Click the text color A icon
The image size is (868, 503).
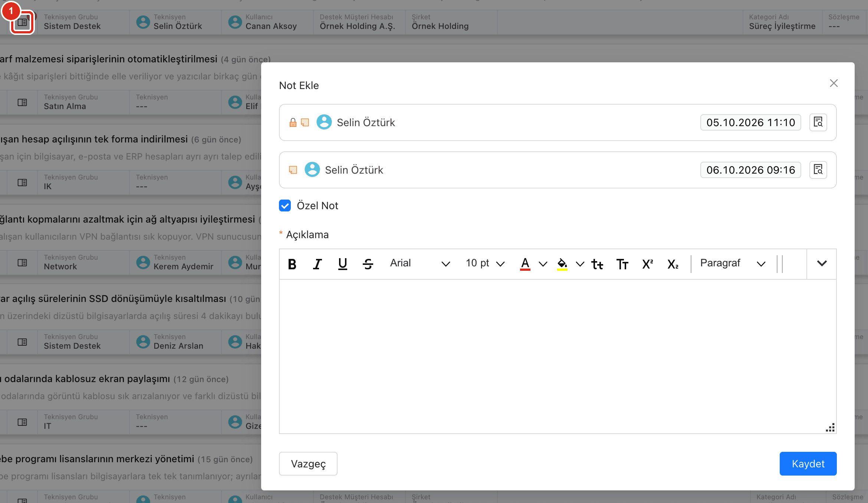[x=525, y=264]
